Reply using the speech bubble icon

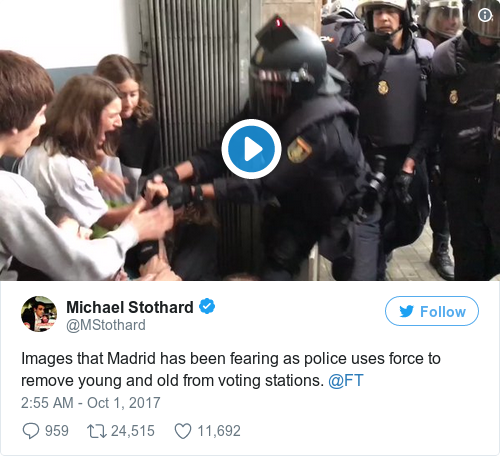point(31,431)
